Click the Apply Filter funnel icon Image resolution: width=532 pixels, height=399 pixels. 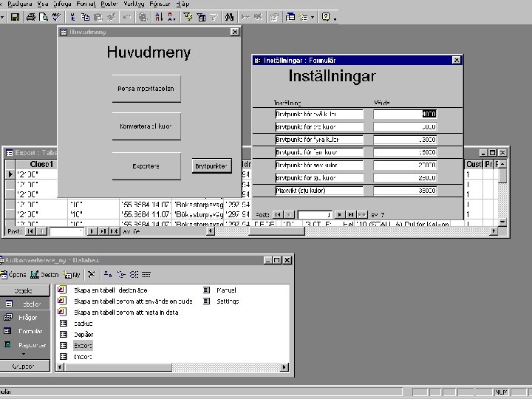(214, 17)
